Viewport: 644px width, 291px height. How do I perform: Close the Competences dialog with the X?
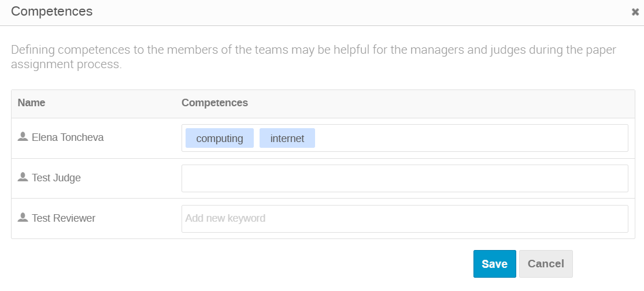click(x=635, y=12)
